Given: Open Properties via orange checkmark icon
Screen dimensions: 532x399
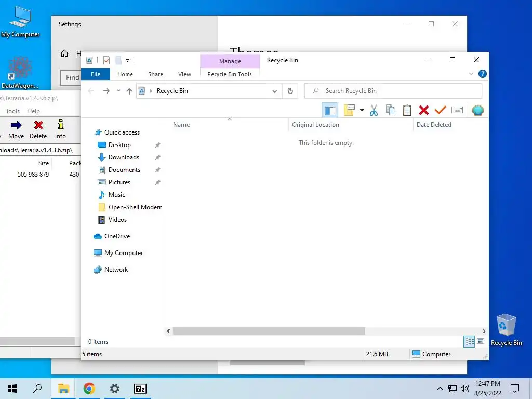Looking at the screenshot, I should pyautogui.click(x=441, y=110).
